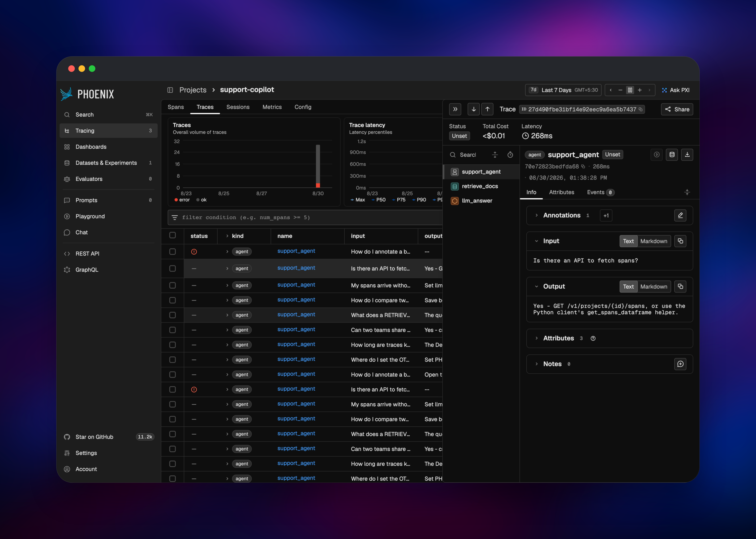Screen dimensions: 756x539
Task: Open the Sessions tab
Action: 238,107
